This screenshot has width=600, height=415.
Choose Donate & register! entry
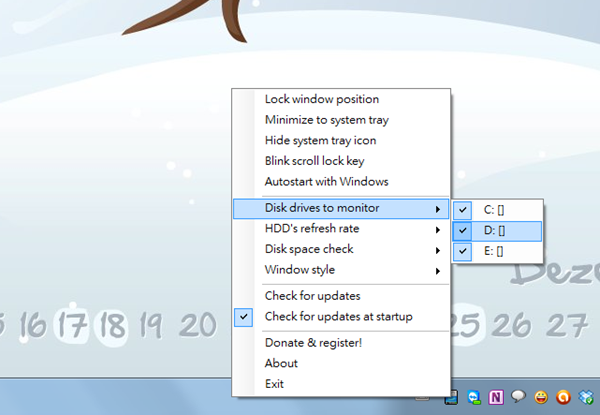(341, 343)
